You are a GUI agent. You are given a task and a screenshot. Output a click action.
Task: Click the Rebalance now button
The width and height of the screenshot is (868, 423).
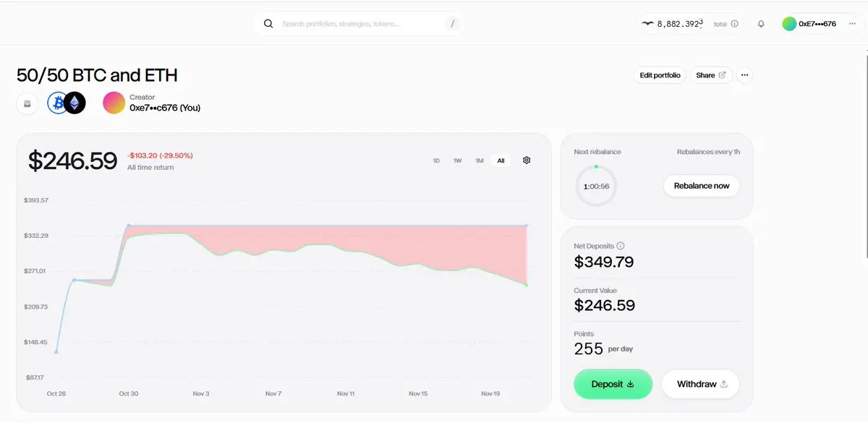(702, 186)
